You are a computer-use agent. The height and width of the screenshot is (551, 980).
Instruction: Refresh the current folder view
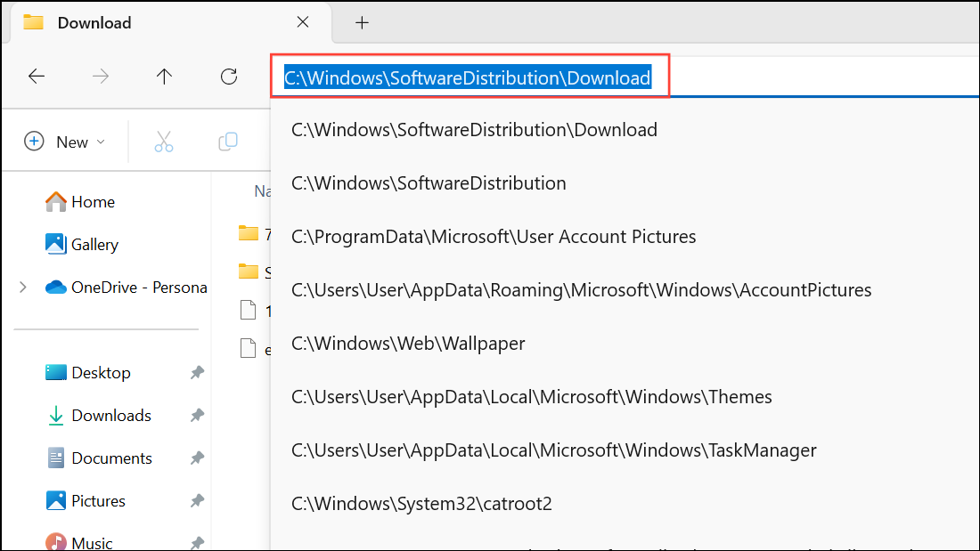228,77
